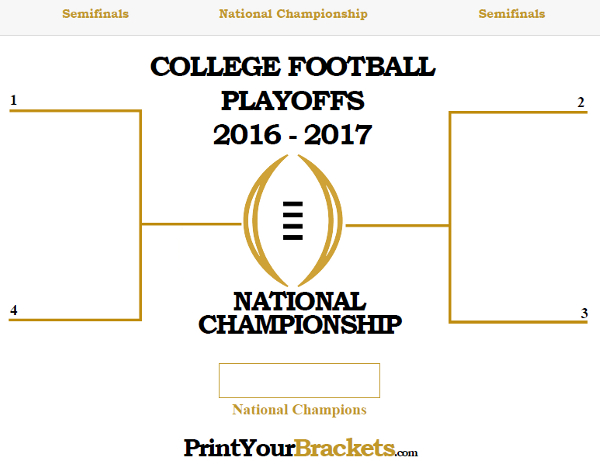Click the seed number 3 label
The height and width of the screenshot is (464, 600).
[584, 313]
